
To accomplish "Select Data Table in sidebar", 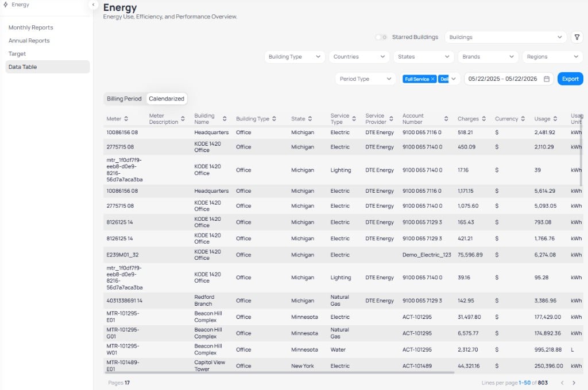I will pos(48,67).
